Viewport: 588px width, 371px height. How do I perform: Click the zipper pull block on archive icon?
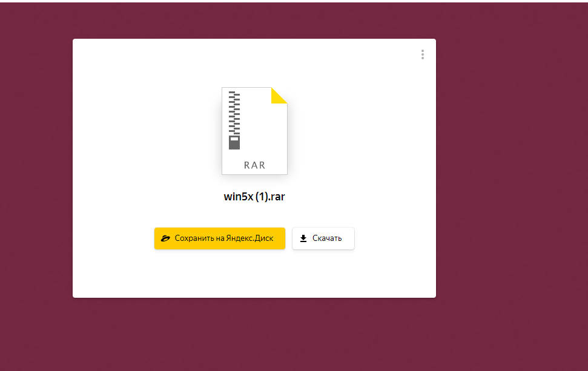[x=234, y=142]
